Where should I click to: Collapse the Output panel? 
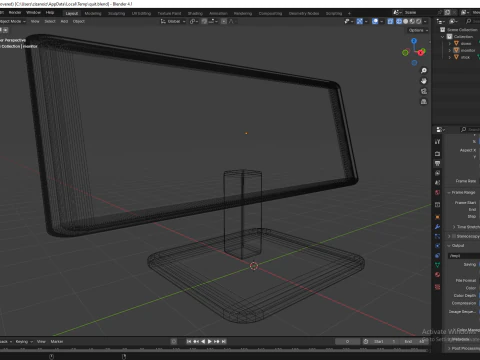(449, 246)
